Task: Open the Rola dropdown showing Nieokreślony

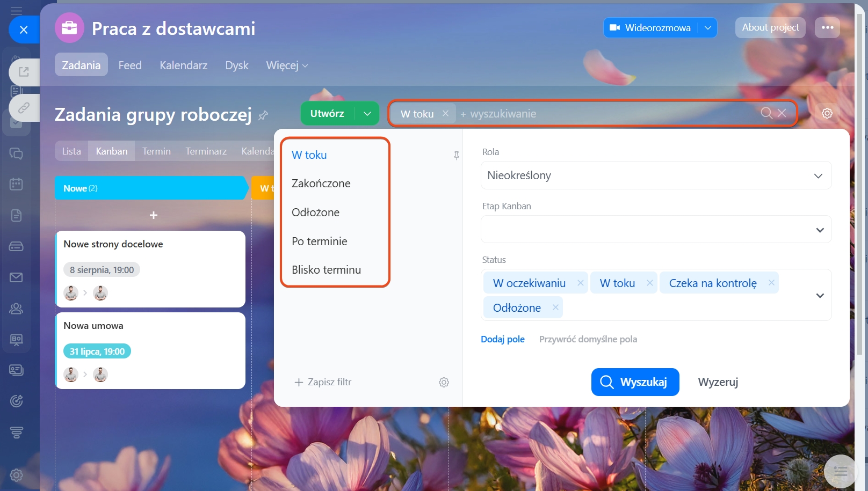Action: coord(656,175)
